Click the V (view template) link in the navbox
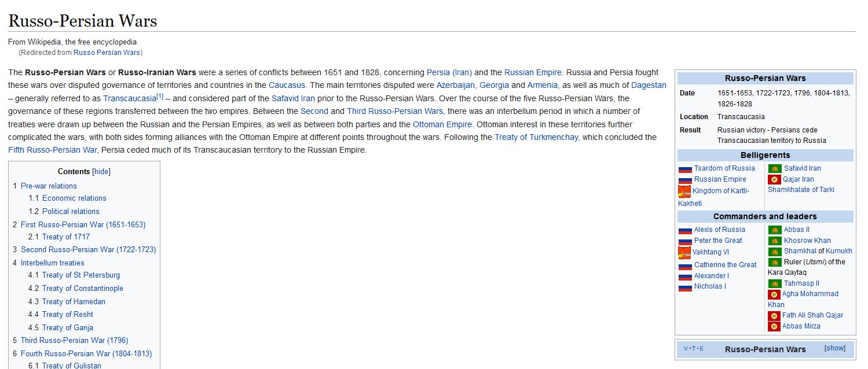Image resolution: width=868 pixels, height=369 pixels. point(686,349)
